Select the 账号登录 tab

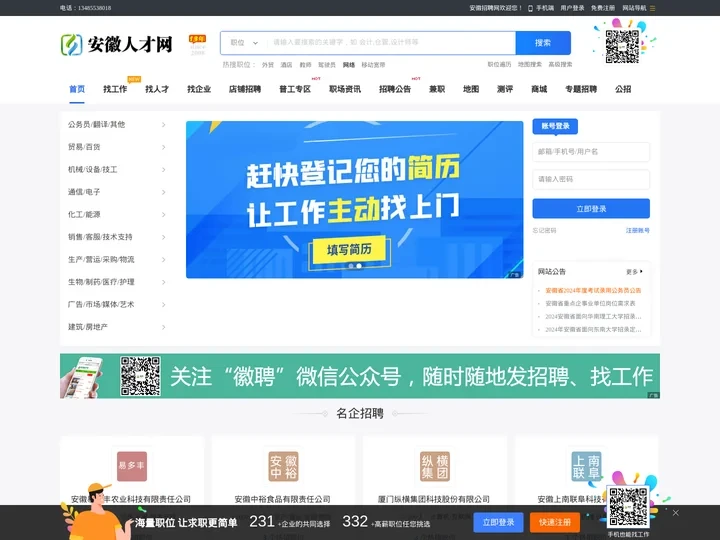click(555, 126)
